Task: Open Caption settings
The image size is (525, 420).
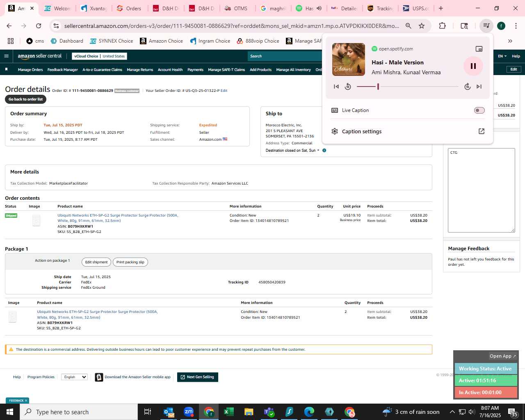Action: (408, 131)
